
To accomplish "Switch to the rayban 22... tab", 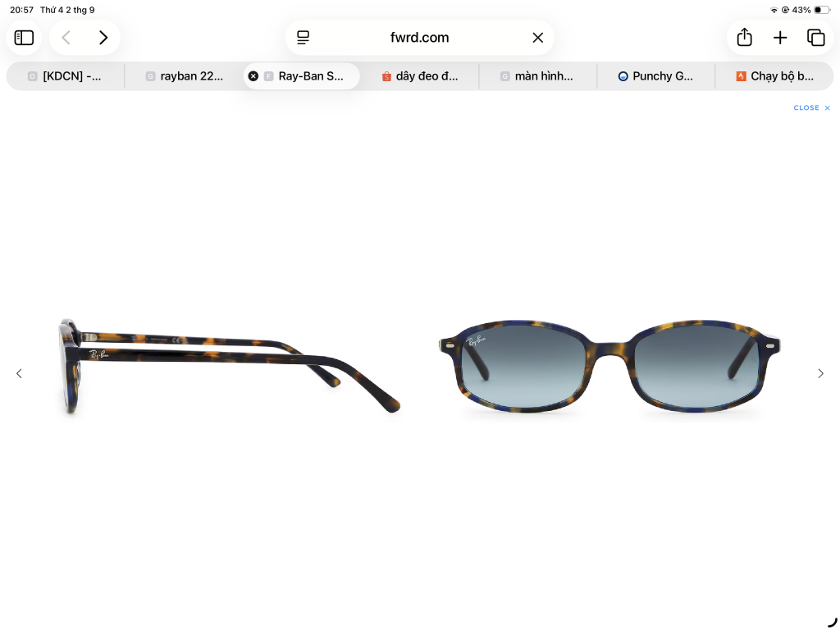I will pos(184,76).
